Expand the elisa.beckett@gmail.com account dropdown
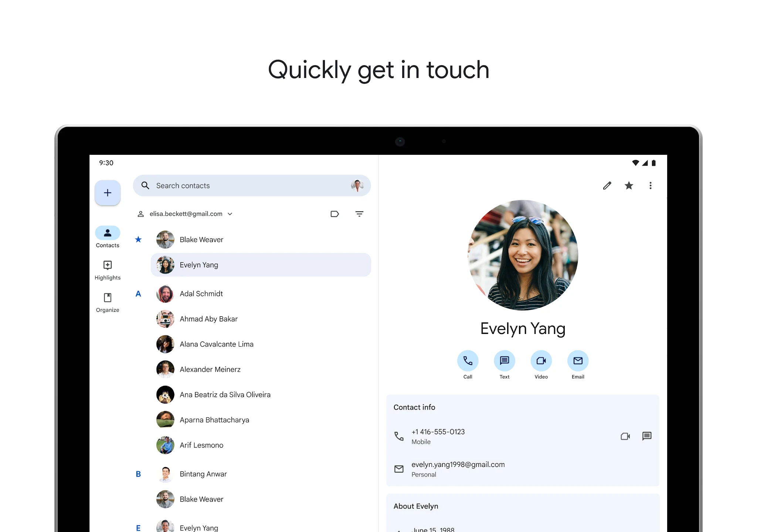Screen dimensions: 757x532 [x=185, y=214]
